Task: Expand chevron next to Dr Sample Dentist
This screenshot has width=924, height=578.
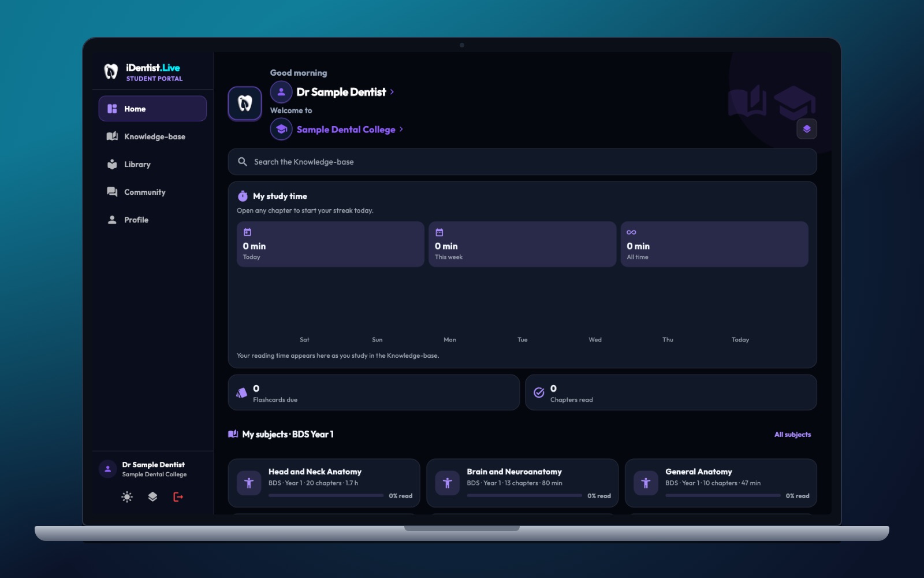Action: pos(392,92)
